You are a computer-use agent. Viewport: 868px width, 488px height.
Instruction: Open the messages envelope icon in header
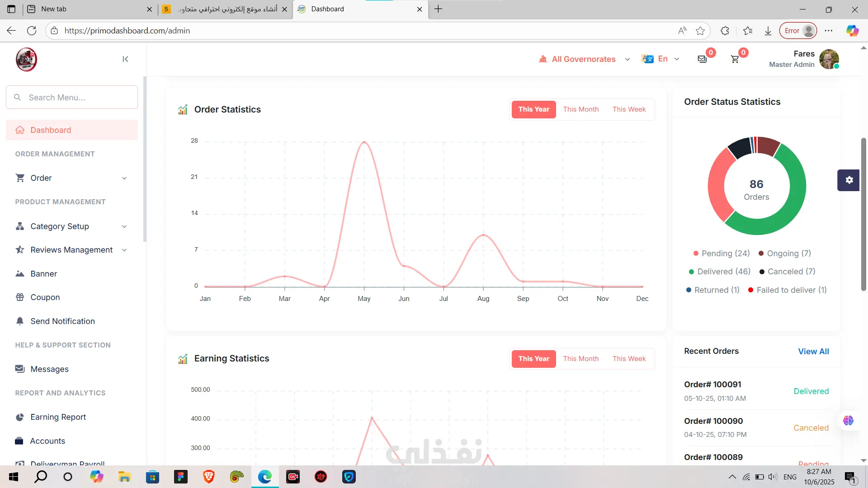point(702,59)
